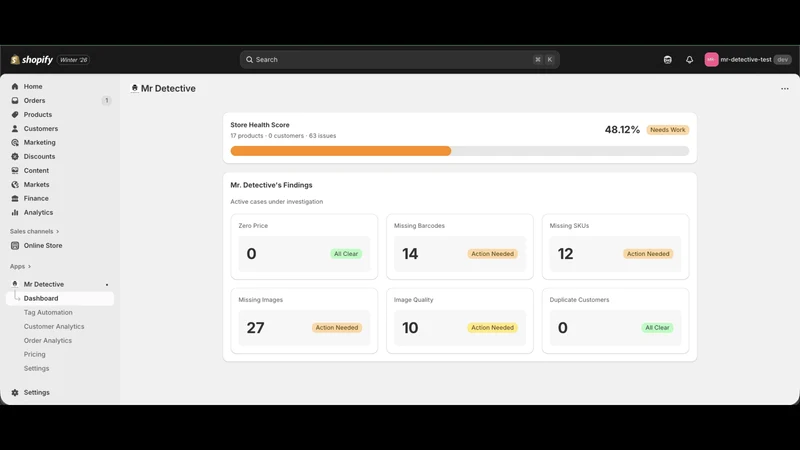Click the bottom Settings gear icon
This screenshot has height=450, width=800.
15,392
